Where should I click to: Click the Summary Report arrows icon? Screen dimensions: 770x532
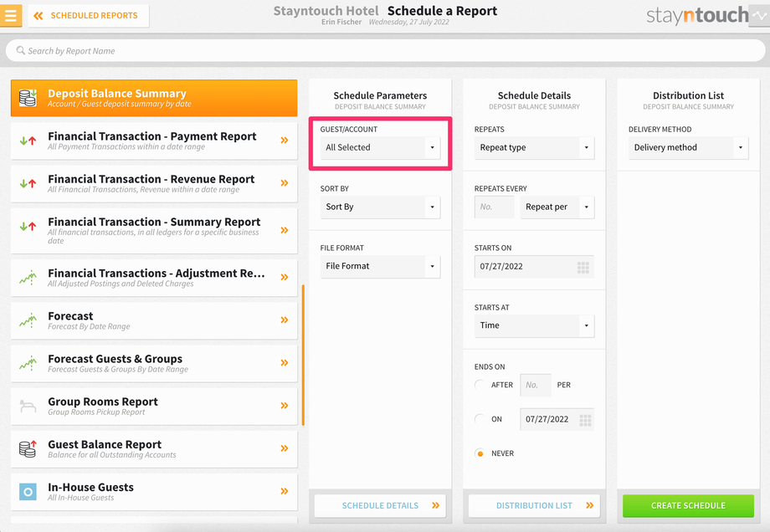tap(28, 226)
